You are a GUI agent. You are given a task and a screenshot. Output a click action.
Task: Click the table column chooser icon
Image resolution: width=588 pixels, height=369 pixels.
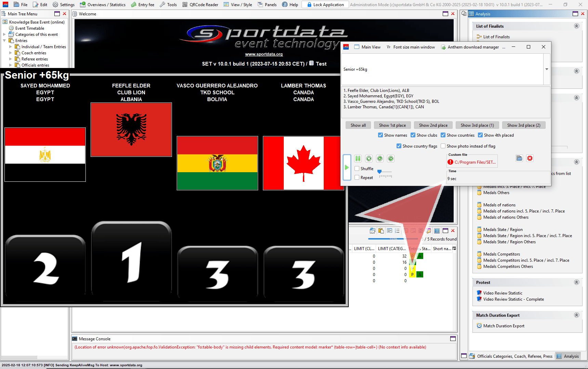coord(454,248)
